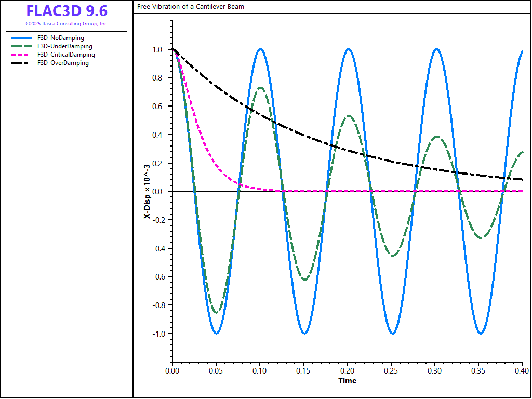Select the F3D-OverDamping legend label
532x399 pixels.
(x=63, y=63)
